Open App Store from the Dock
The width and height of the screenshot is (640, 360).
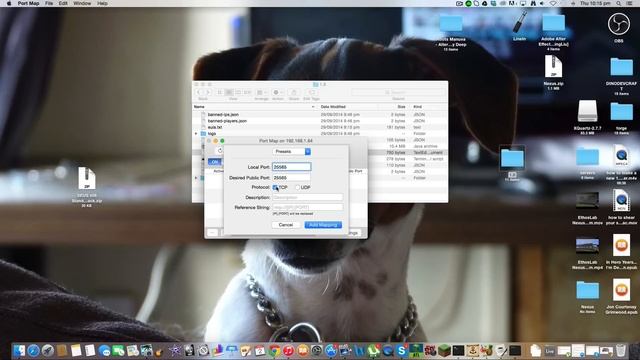331,351
